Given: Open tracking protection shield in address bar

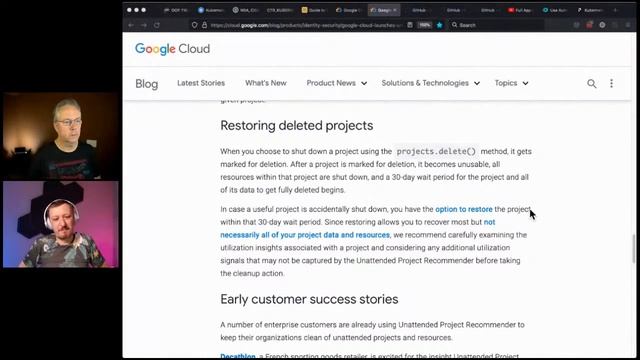Looking at the screenshot, I should [194, 25].
